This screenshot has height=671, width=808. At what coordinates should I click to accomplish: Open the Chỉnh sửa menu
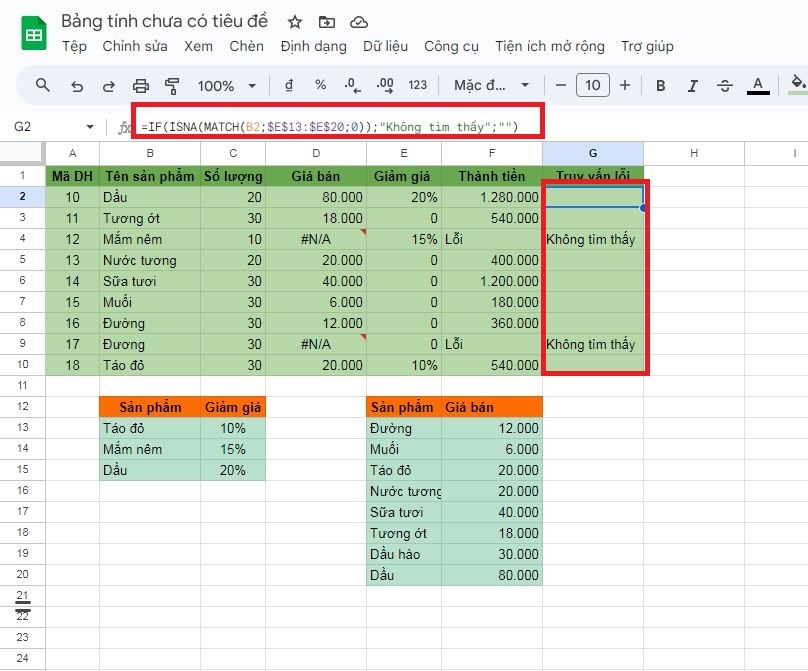135,46
